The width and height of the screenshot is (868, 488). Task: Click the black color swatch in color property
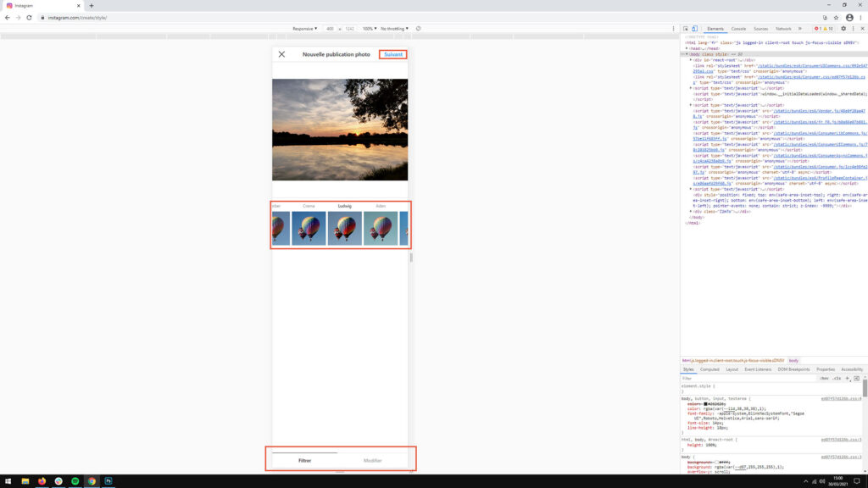pos(706,404)
